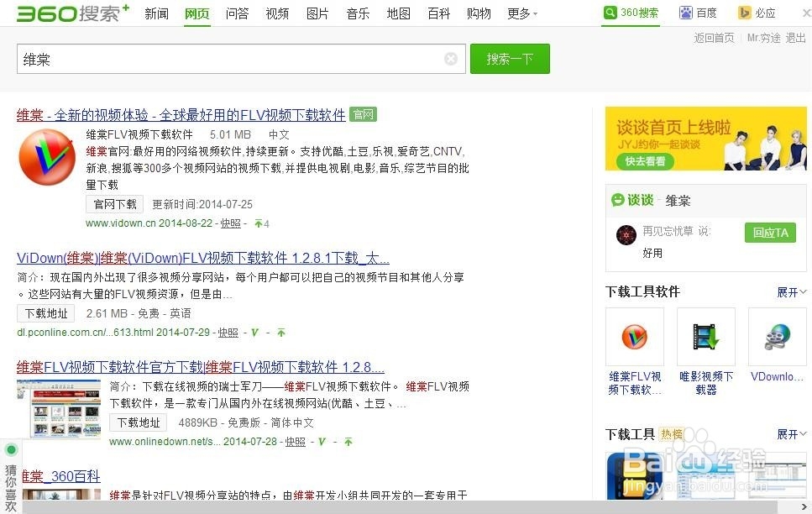
Task: Click the www.vidown.cn URL text
Action: tap(121, 223)
